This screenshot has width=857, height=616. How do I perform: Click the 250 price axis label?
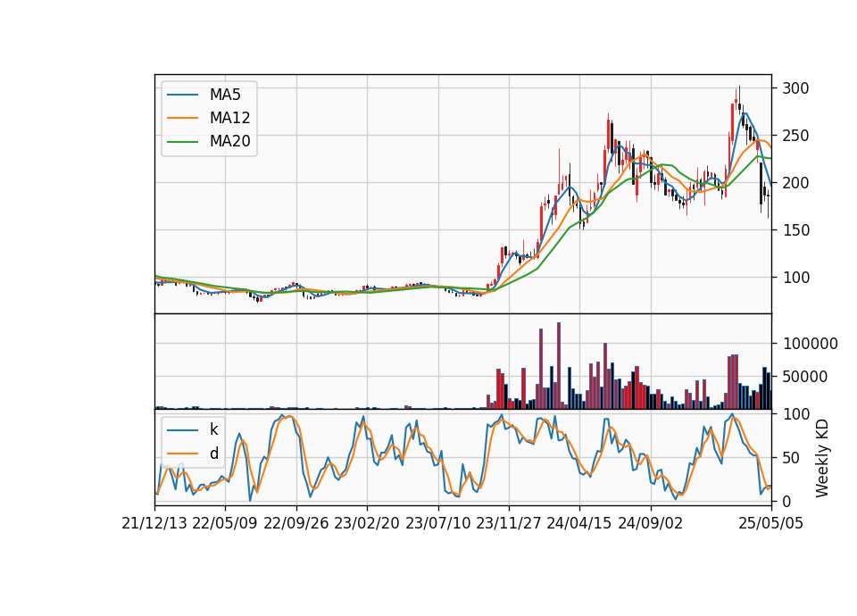795,136
